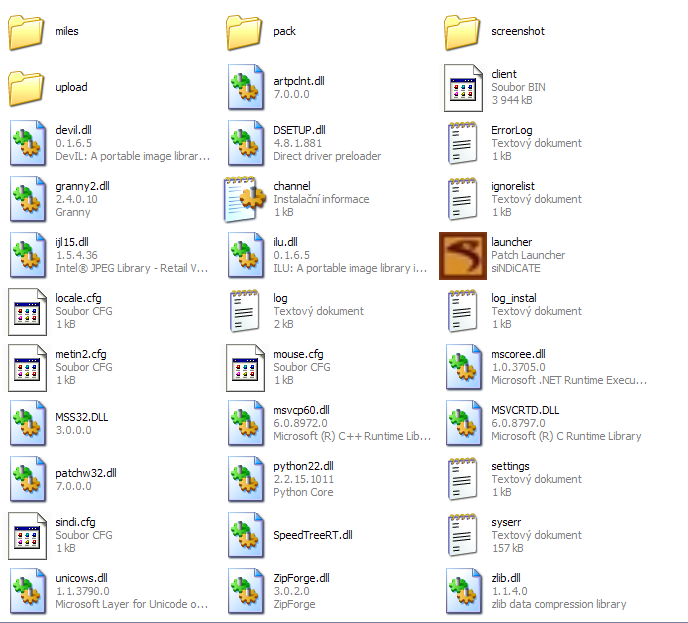This screenshot has height=623, width=688.
Task: Click the syserr text document icon
Action: click(463, 536)
